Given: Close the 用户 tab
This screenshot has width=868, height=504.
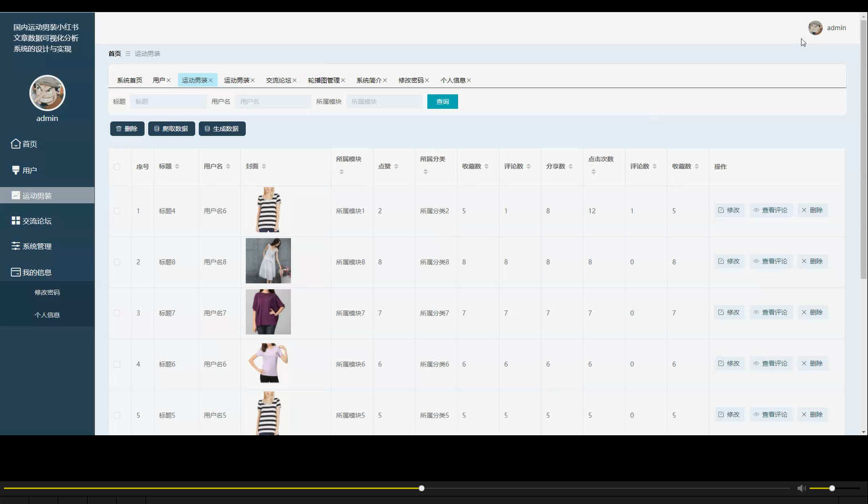Looking at the screenshot, I should pos(168,80).
